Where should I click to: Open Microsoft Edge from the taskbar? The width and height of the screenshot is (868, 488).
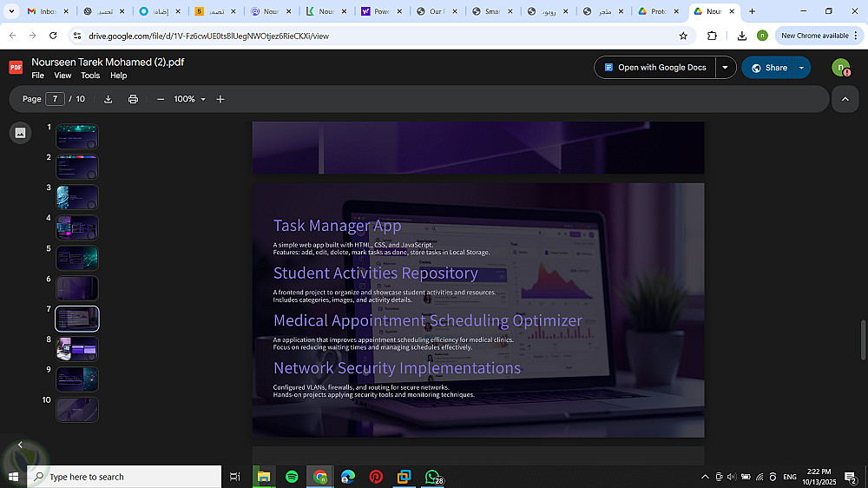point(348,477)
